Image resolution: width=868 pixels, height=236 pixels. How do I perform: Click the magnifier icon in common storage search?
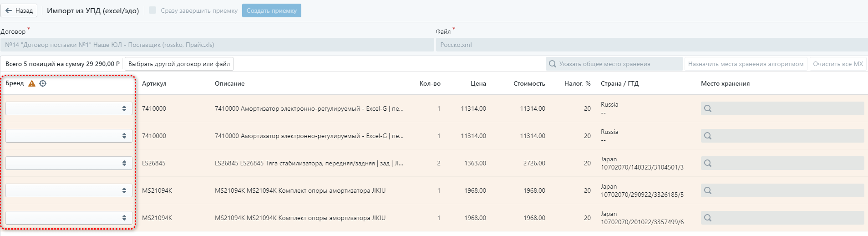pyautogui.click(x=553, y=64)
